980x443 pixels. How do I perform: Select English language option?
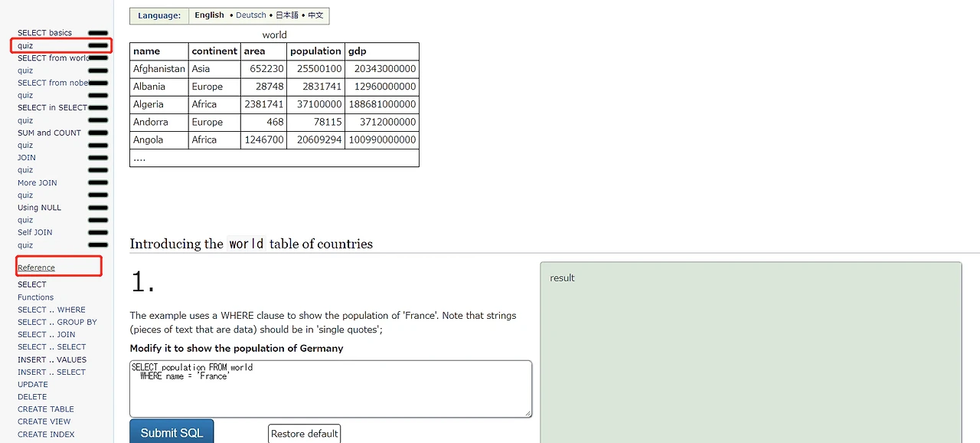click(x=209, y=15)
